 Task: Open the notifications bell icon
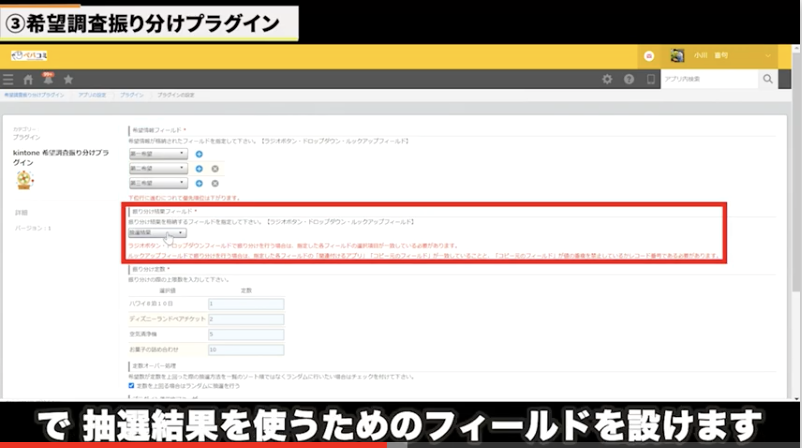click(47, 78)
